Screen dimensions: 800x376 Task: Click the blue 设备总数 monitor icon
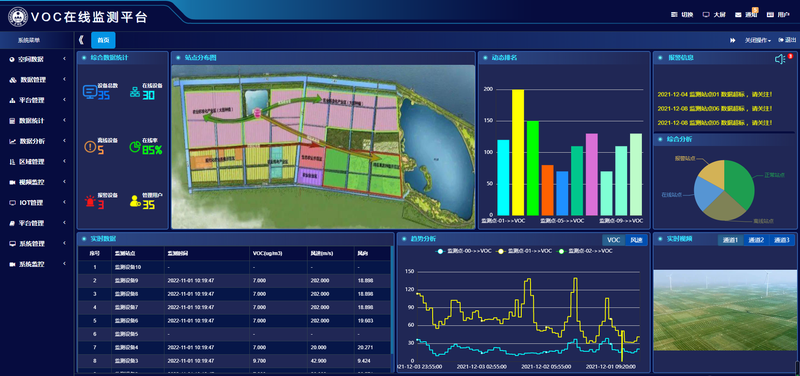90,92
